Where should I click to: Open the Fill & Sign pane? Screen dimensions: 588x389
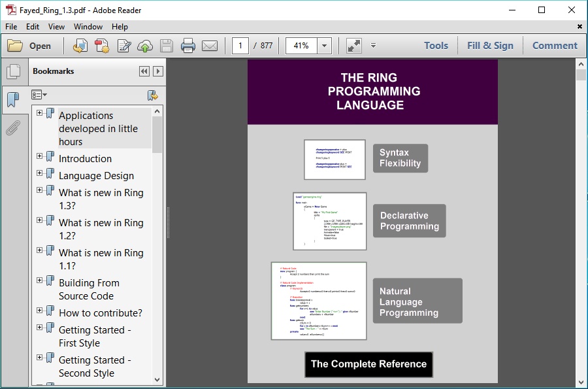(x=490, y=46)
